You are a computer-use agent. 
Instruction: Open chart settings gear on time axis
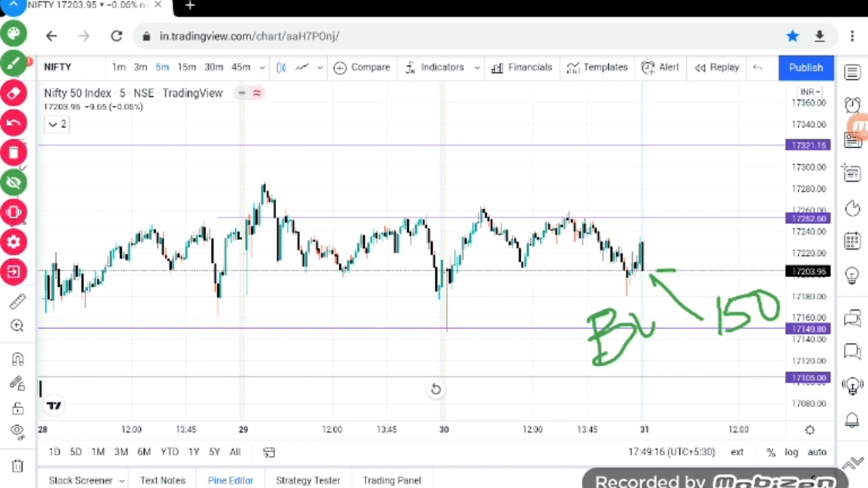810,430
